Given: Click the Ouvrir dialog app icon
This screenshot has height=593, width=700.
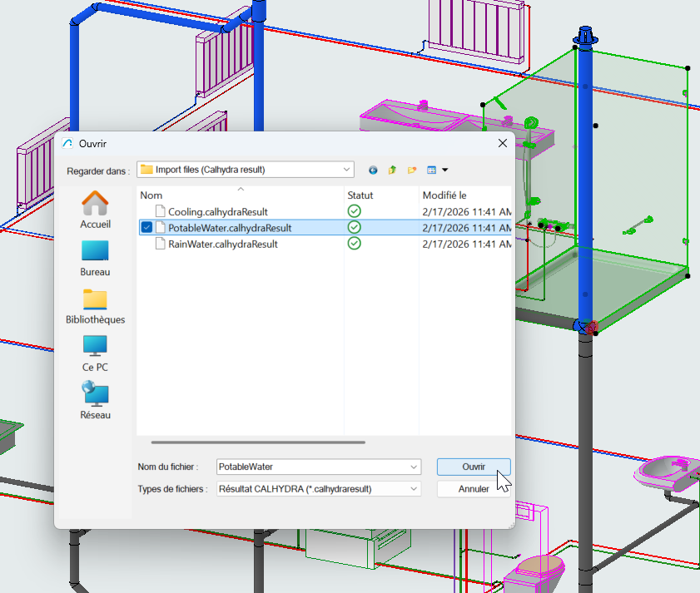Looking at the screenshot, I should [x=67, y=143].
